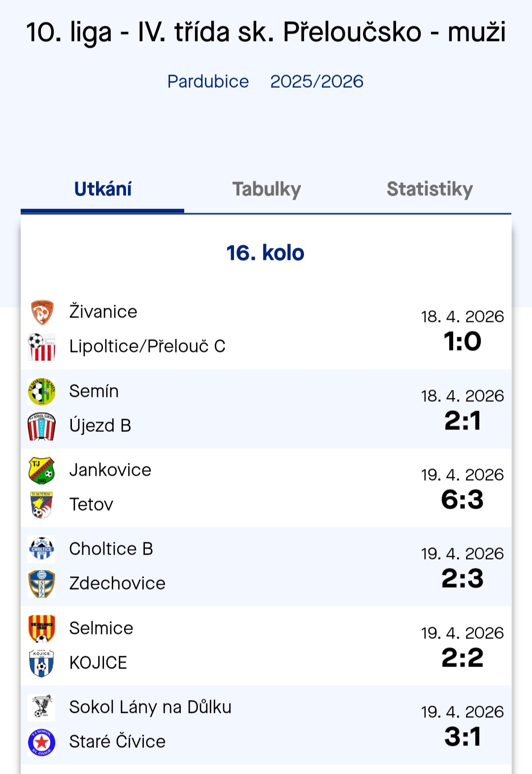The height and width of the screenshot is (774, 532).
Task: Open the Jankovice vs Tetov 6:3 result
Action: 462,499
